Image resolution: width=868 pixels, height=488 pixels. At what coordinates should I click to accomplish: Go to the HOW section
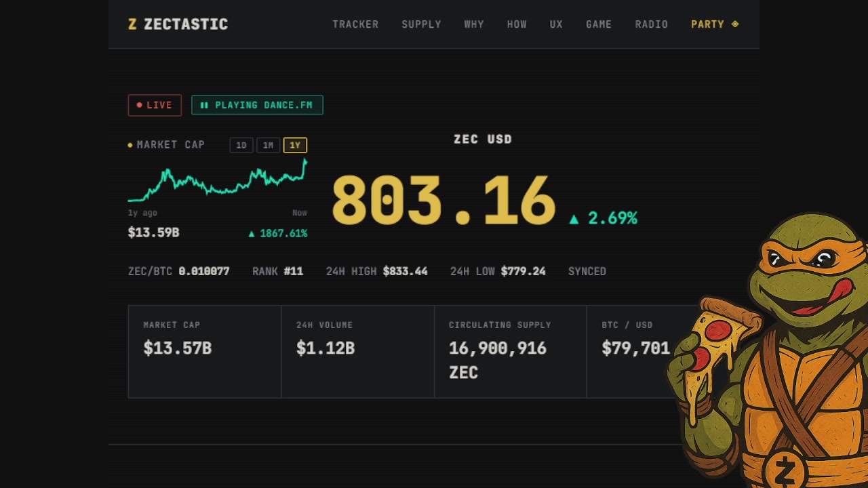point(517,24)
